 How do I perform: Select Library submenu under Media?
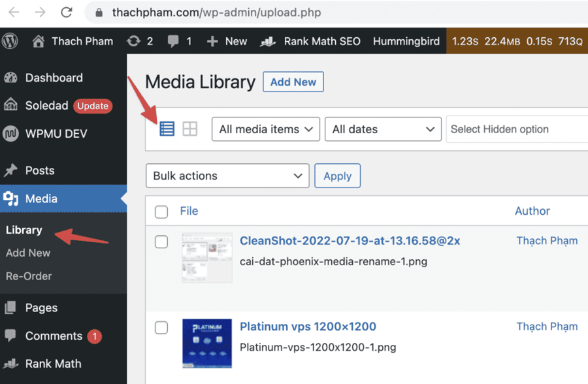(x=24, y=230)
